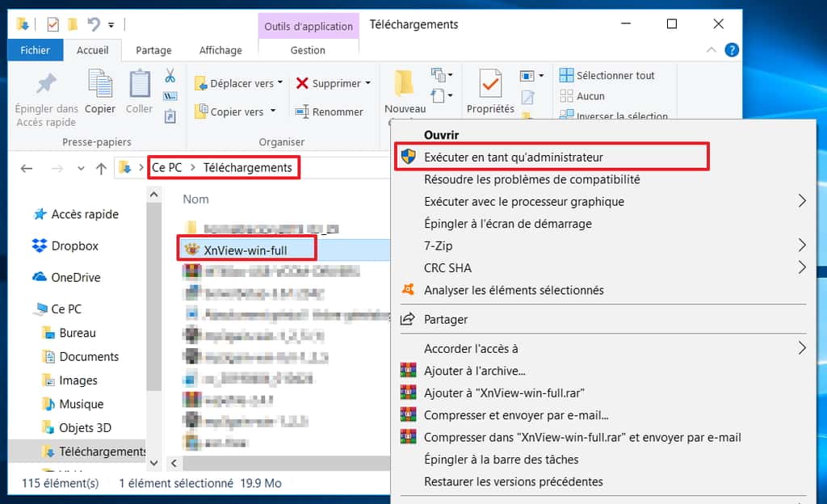The height and width of the screenshot is (504, 827).
Task: Click the OneDrive cloud icon
Action: 40,277
